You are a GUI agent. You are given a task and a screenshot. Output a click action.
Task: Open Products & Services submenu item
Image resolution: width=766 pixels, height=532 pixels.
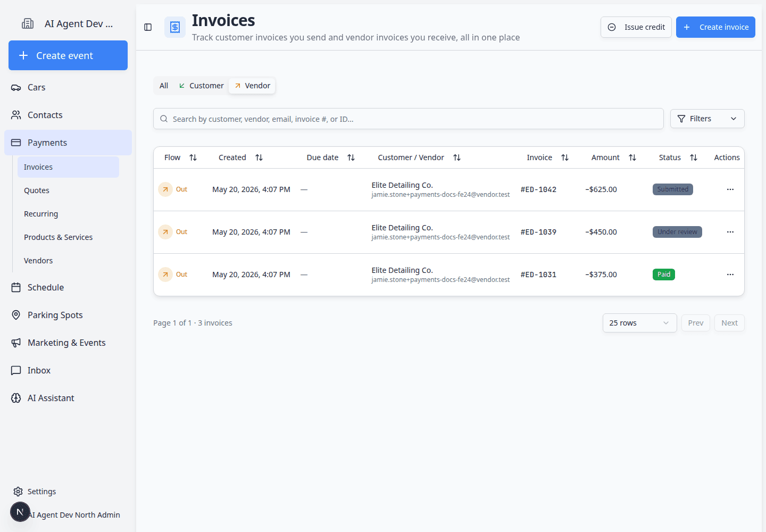[68, 237]
